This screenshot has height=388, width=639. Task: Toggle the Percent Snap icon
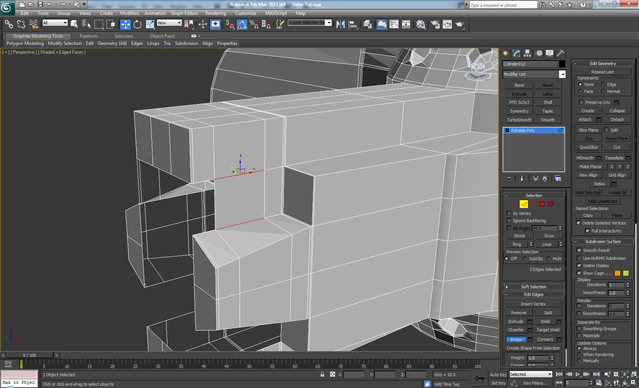point(254,24)
